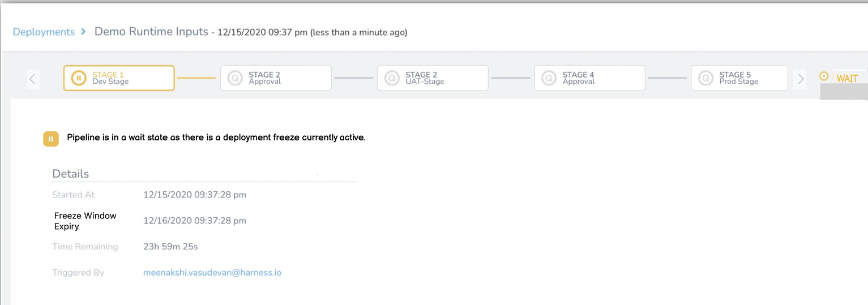Click the Demo Runtime Inputs title
The image size is (868, 305).
click(151, 32)
